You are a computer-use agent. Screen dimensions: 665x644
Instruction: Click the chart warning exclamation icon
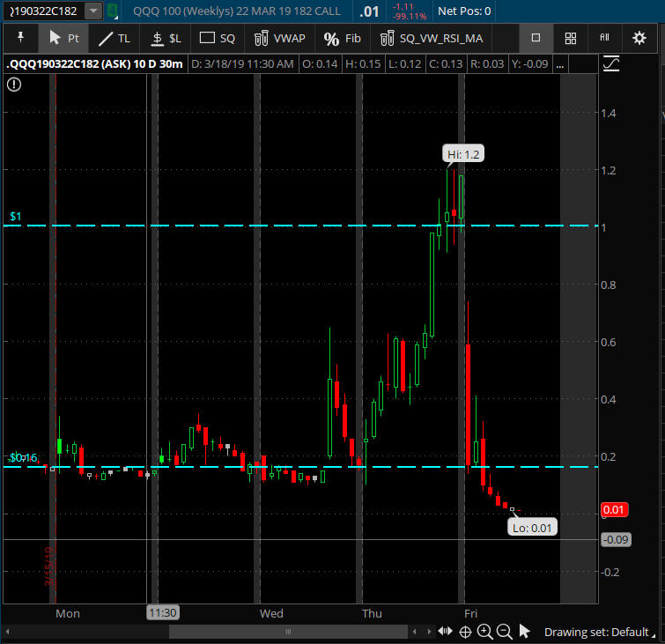point(14,85)
